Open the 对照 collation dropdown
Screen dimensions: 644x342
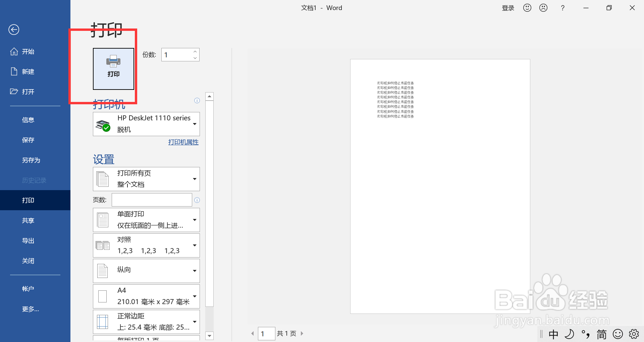point(146,245)
